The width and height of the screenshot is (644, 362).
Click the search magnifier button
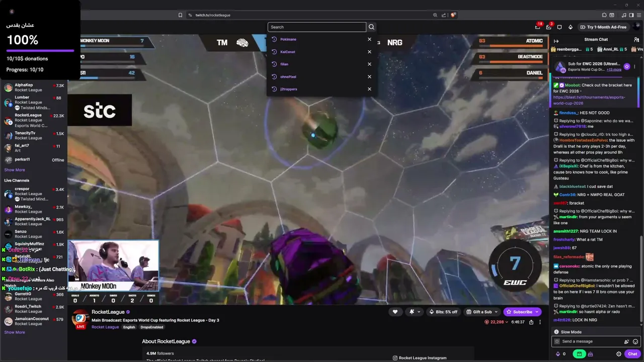(371, 27)
